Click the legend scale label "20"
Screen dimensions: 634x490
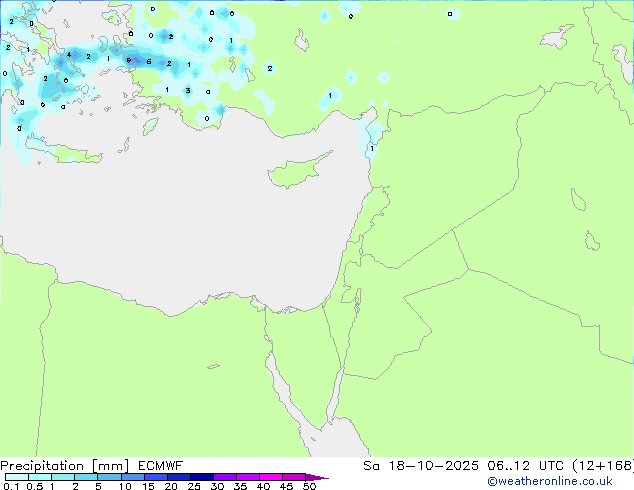tap(171, 486)
